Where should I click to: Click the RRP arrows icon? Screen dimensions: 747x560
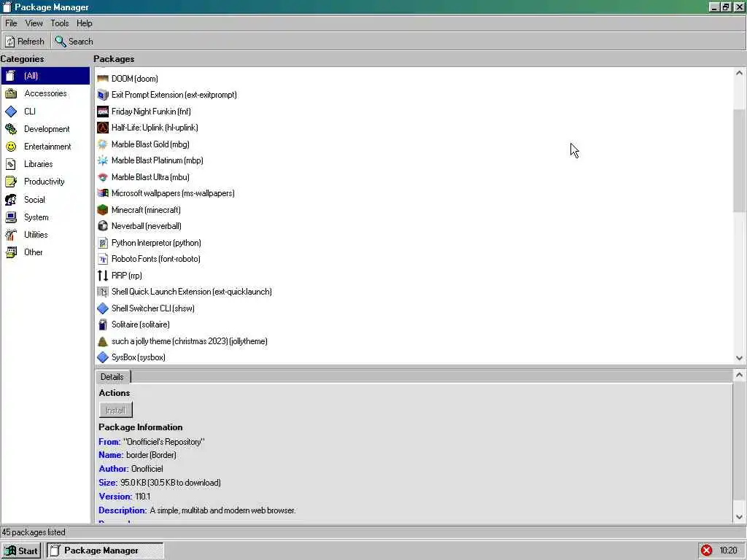pyautogui.click(x=103, y=276)
